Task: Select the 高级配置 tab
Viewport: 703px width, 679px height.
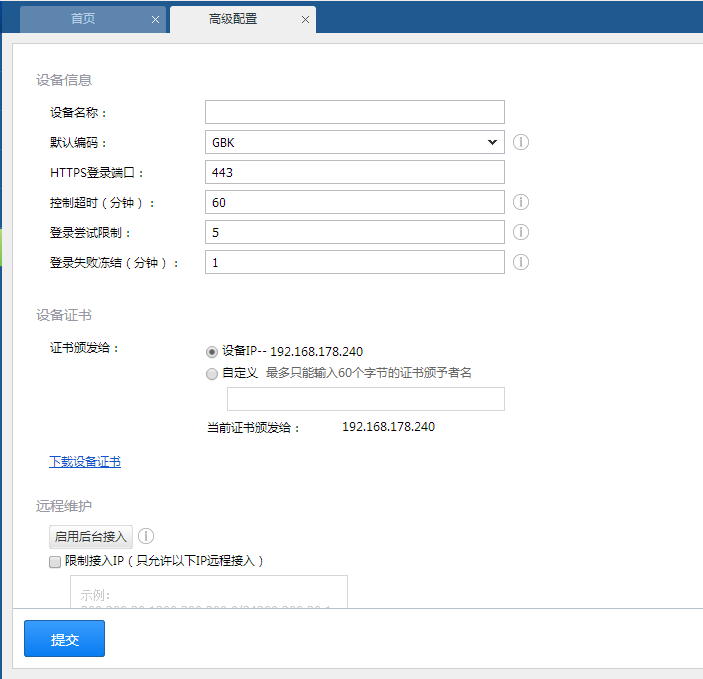Action: click(x=243, y=19)
